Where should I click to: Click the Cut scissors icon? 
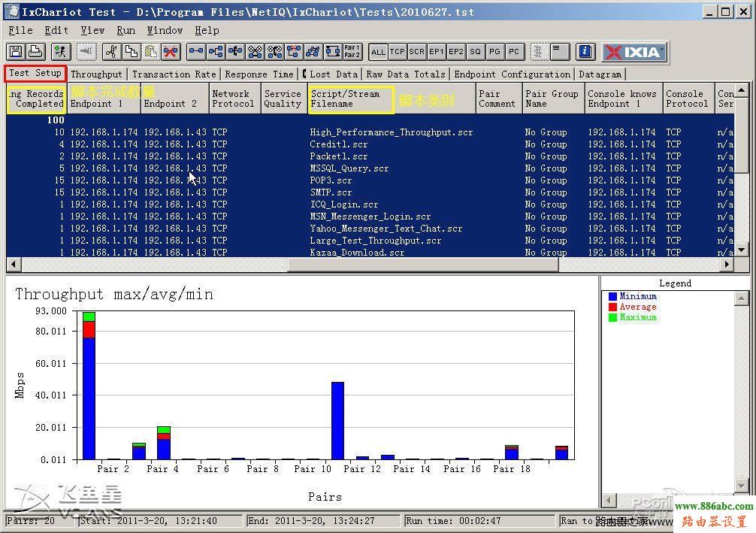111,52
